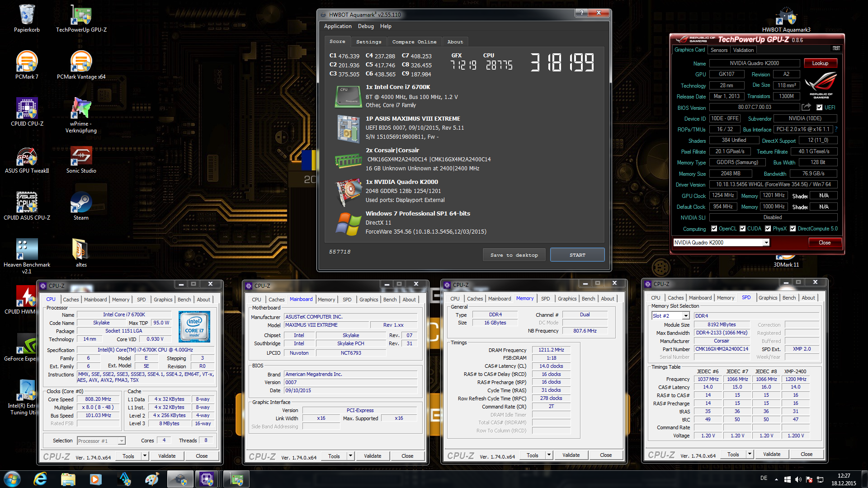Open Windows Explorer folder in taskbar
Image resolution: width=868 pixels, height=488 pixels.
tap(68, 479)
